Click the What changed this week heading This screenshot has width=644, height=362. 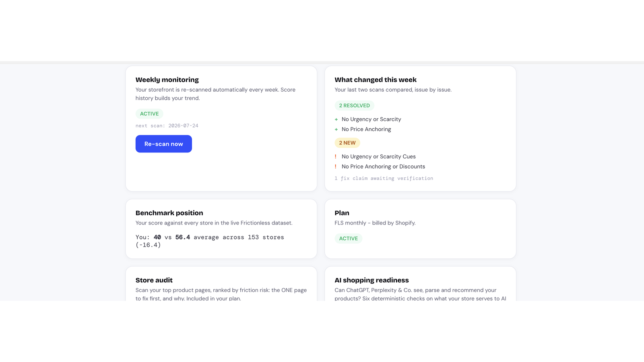point(376,80)
